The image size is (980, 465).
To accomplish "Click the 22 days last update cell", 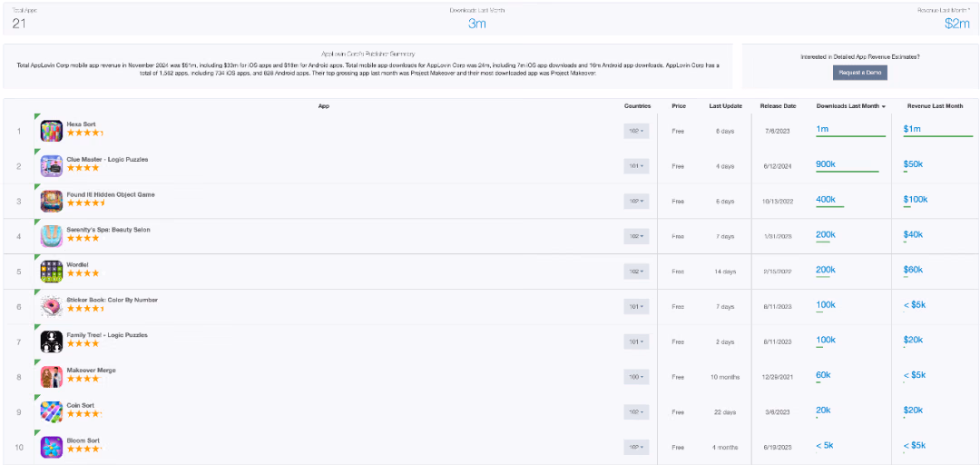I will 725,411.
